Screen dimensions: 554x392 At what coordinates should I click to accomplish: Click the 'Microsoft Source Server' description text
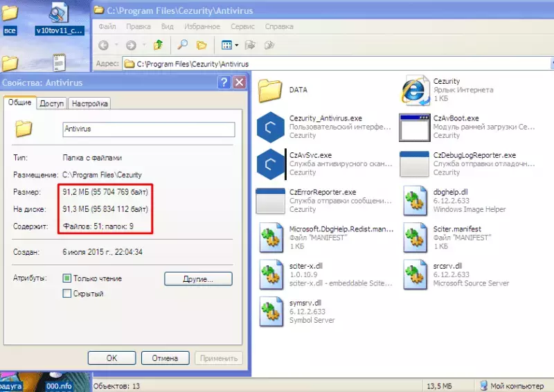point(471,283)
